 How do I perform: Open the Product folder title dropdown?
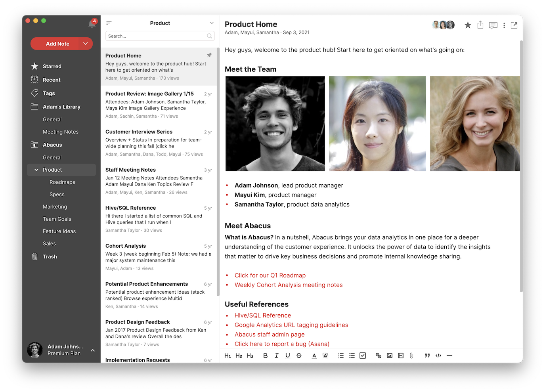(212, 23)
